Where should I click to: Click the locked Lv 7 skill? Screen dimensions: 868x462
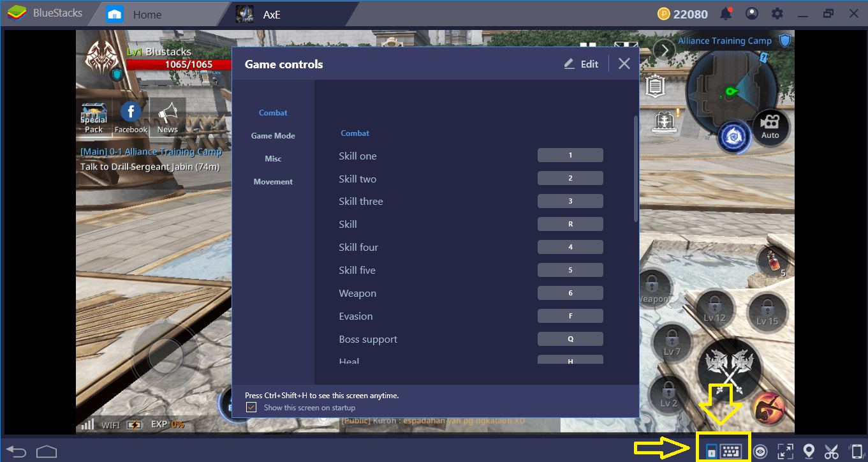click(672, 343)
